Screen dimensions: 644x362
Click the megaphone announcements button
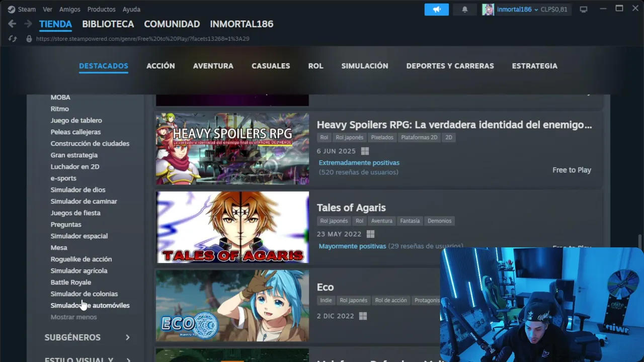point(437,10)
